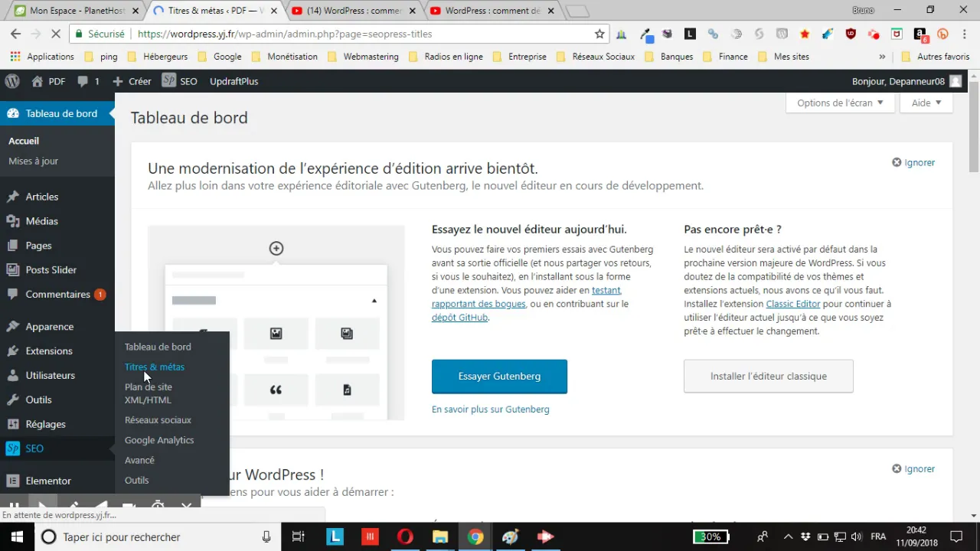The width and height of the screenshot is (980, 551).
Task: Go to the Accueil submenu
Action: pos(24,141)
